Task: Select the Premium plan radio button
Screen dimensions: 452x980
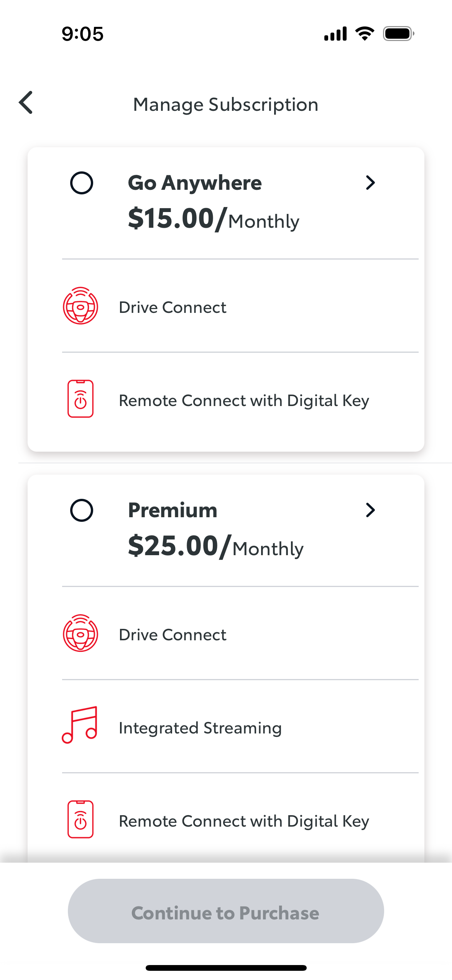Action: click(x=82, y=510)
